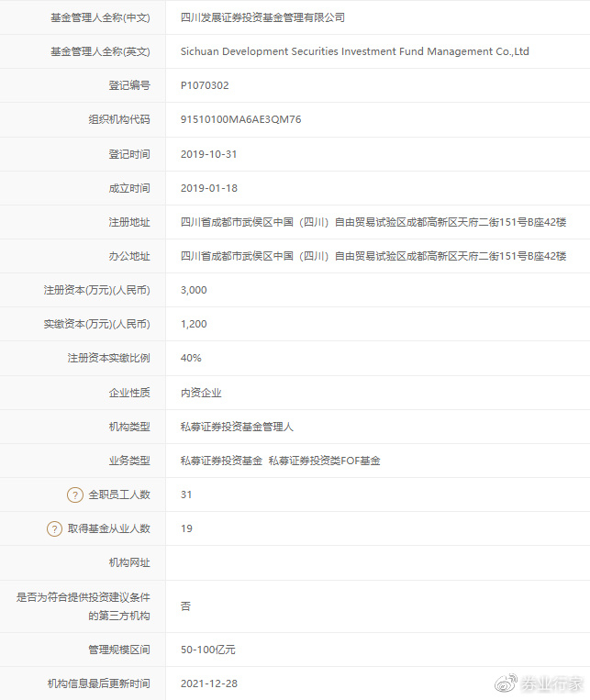Click the label 业务类型
The image size is (590, 700).
pyautogui.click(x=129, y=461)
